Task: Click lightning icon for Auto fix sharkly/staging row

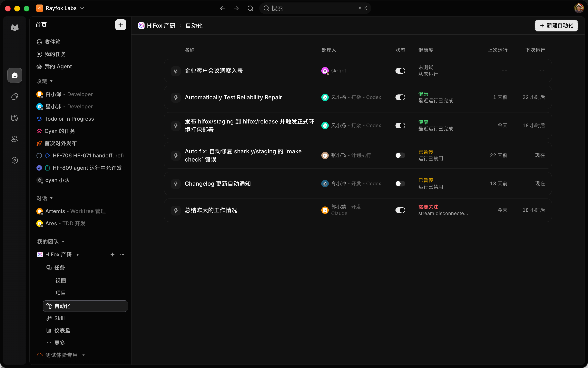Action: [x=176, y=155]
